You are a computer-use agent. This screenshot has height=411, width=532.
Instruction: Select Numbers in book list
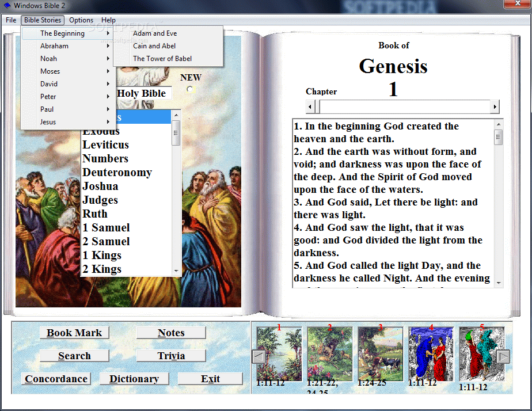point(126,159)
